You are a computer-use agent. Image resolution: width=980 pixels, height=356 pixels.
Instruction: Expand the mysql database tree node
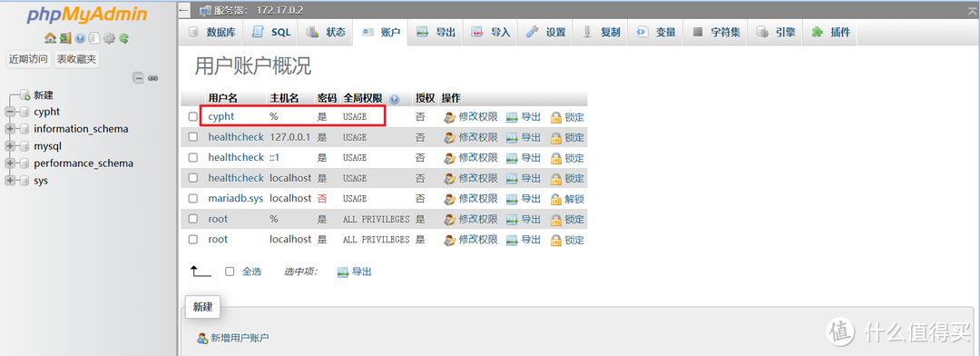9,146
